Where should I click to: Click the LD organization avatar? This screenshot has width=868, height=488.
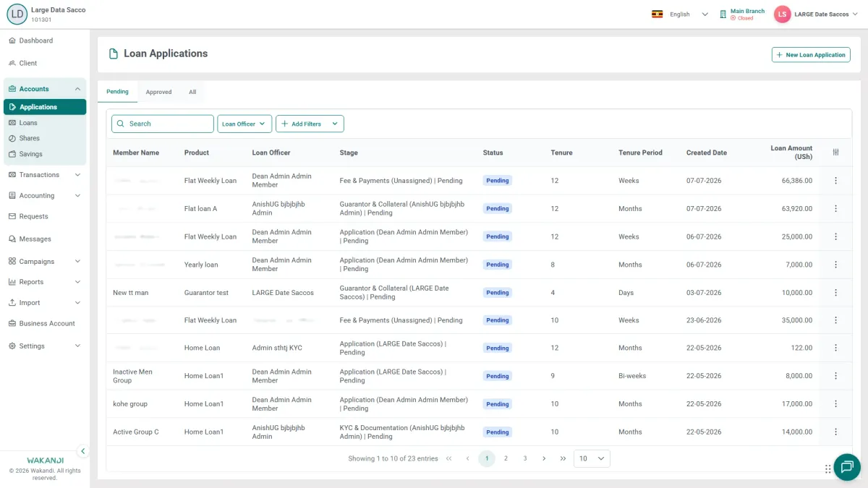point(17,14)
